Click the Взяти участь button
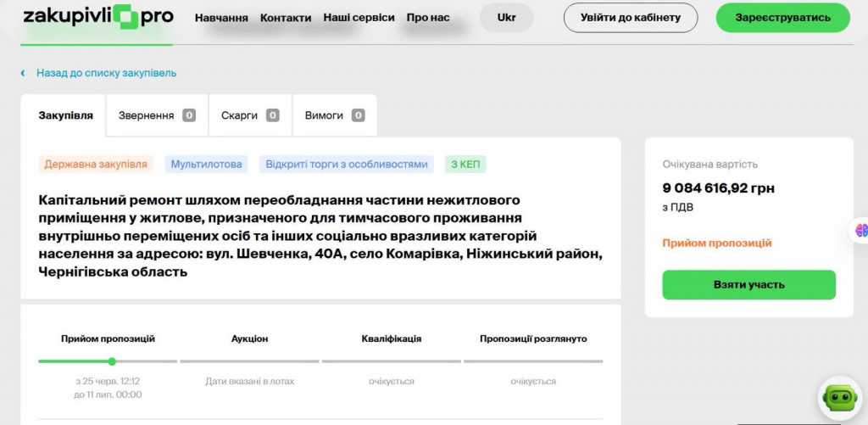This screenshot has height=425, width=868. tap(749, 285)
